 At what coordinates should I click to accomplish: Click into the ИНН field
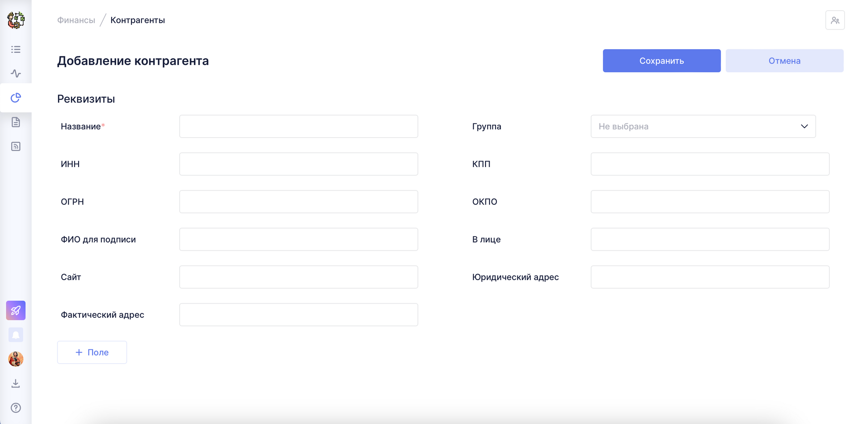click(x=298, y=164)
